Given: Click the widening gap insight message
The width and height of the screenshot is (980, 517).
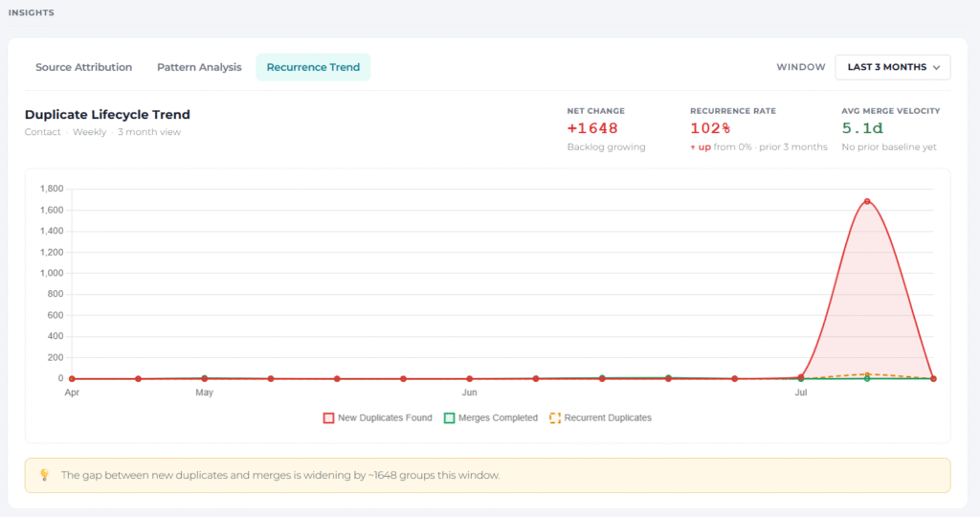Looking at the screenshot, I should click(x=280, y=475).
